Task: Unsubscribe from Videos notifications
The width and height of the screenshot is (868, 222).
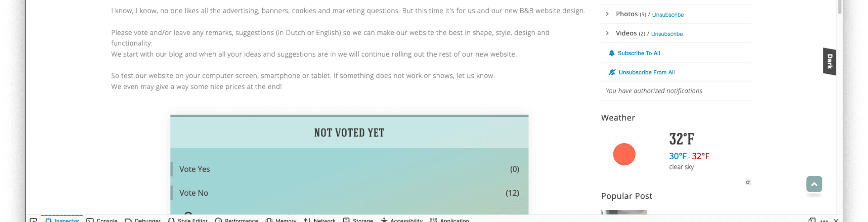Action: tap(667, 34)
